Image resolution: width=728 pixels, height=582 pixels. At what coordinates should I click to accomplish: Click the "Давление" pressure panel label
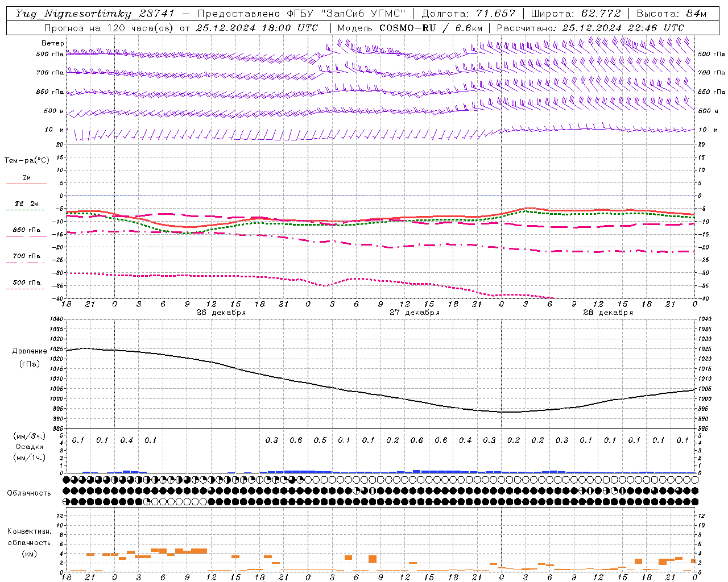(30, 351)
